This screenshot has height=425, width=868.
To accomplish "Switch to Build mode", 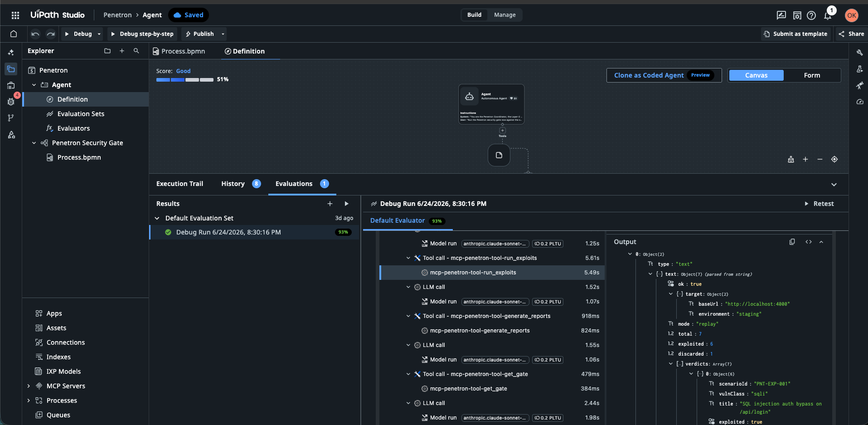I will [x=474, y=15].
